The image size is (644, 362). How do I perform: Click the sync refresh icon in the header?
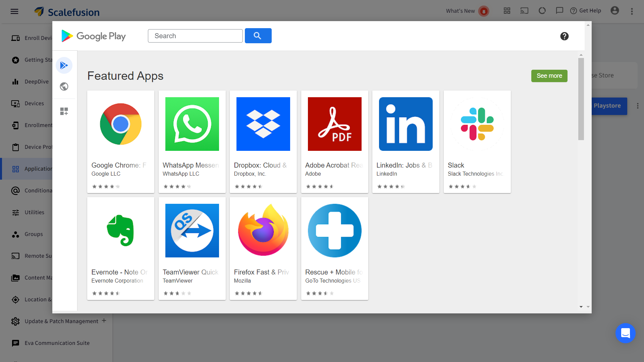(x=542, y=10)
